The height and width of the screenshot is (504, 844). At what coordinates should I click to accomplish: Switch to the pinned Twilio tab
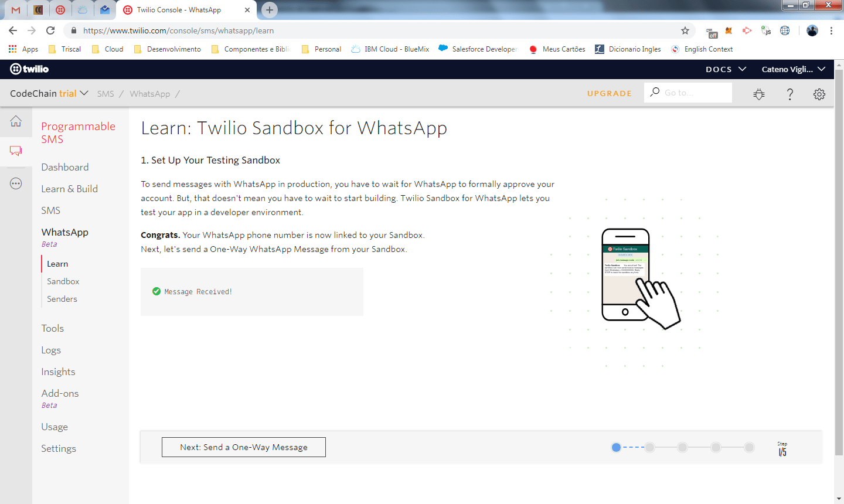coord(60,10)
